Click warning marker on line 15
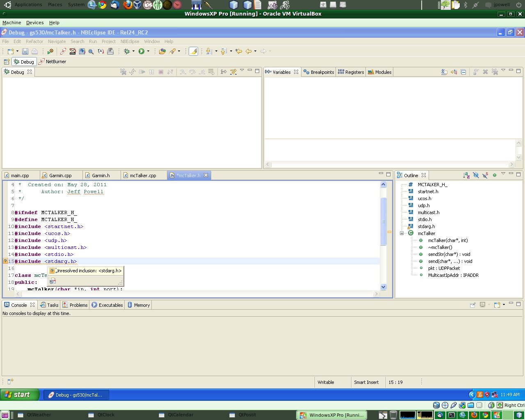Image resolution: width=525 pixels, height=420 pixels. (x=5, y=261)
